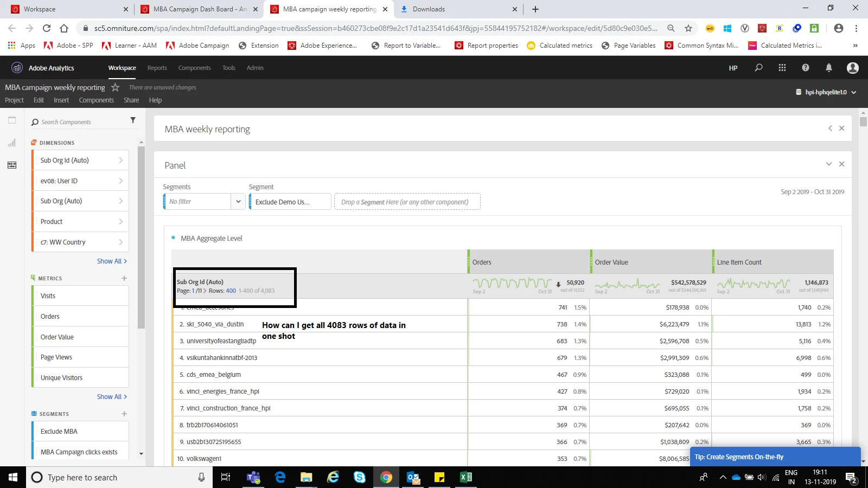Open the Project menu

tap(14, 100)
